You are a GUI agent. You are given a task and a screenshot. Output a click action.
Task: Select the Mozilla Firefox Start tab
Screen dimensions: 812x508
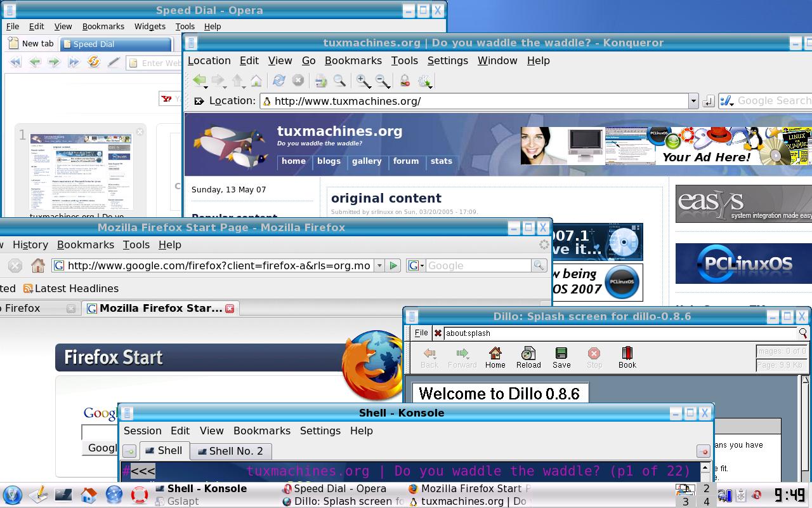[160, 308]
